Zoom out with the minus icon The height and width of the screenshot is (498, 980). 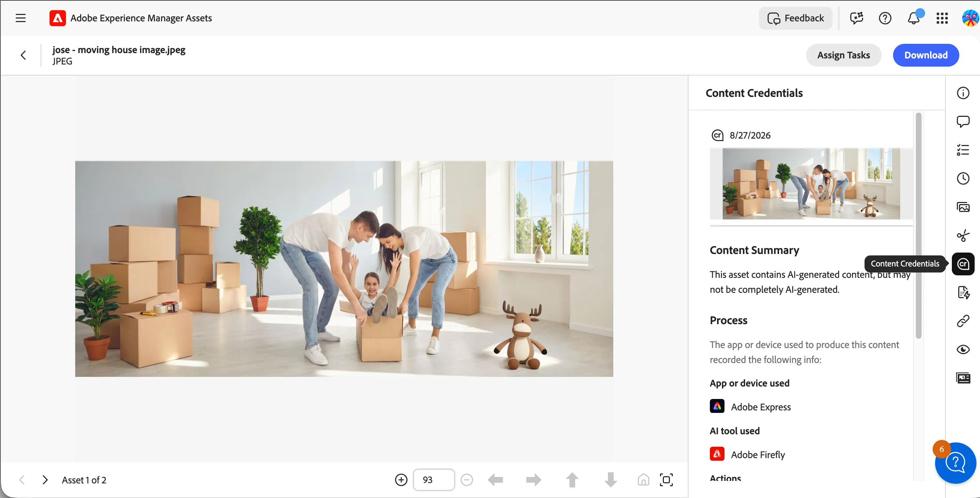coord(466,480)
